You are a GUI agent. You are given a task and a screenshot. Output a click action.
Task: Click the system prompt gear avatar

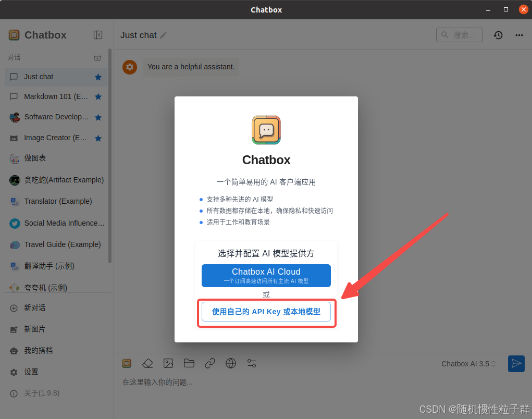[x=130, y=67]
